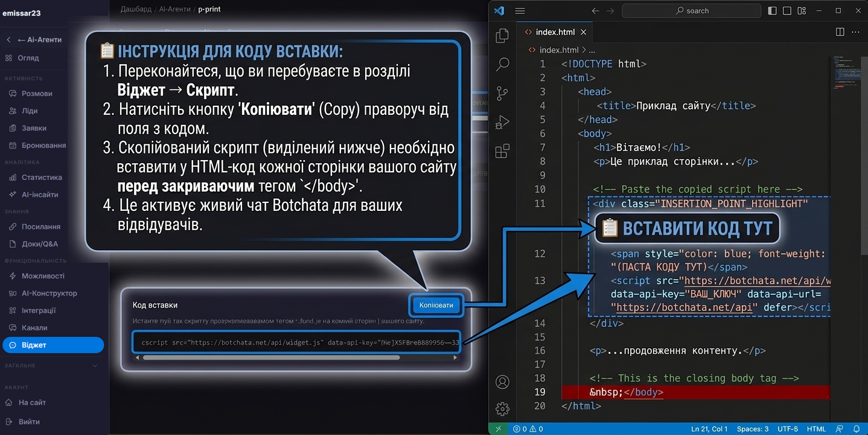Click the code field horizontal scrollbar thumb
This screenshot has height=435, width=868.
(271, 358)
